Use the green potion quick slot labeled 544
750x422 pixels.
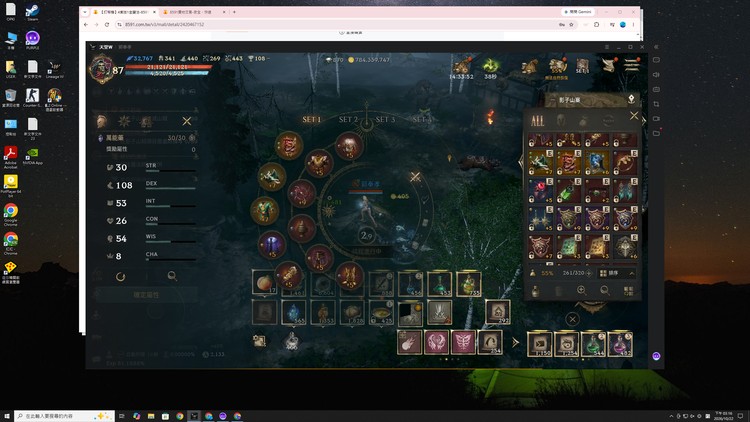[x=593, y=344]
